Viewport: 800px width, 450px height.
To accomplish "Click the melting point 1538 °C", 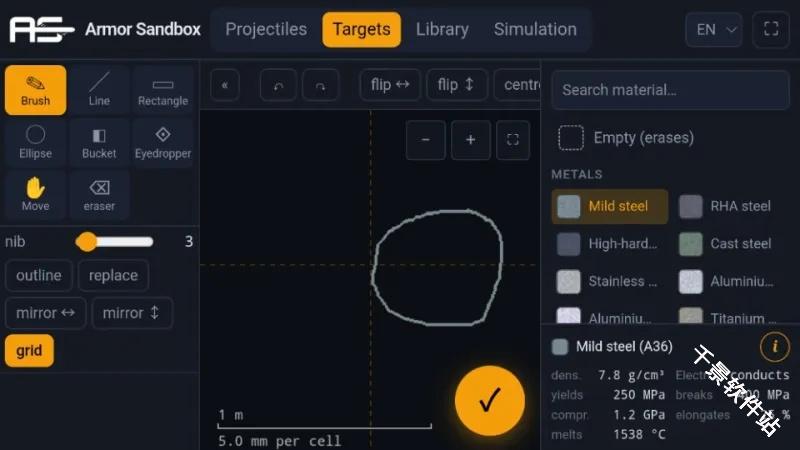I will [639, 435].
